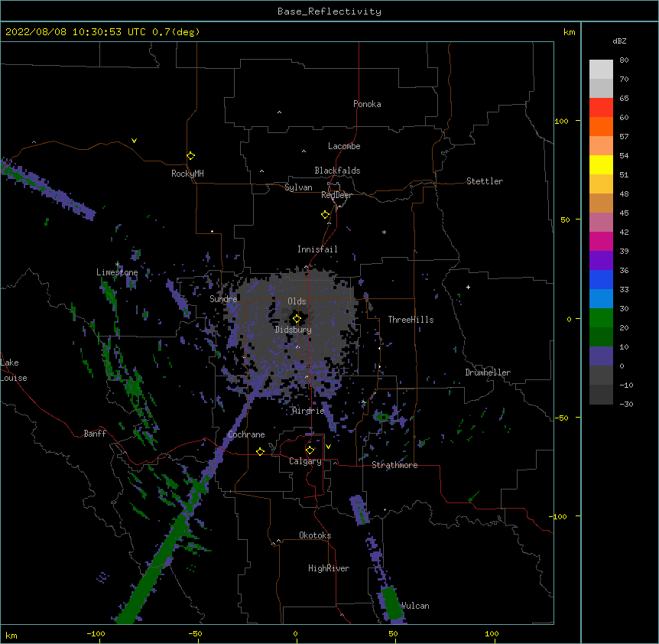Click the ThreeHills label
The width and height of the screenshot is (659, 644).
pos(411,320)
